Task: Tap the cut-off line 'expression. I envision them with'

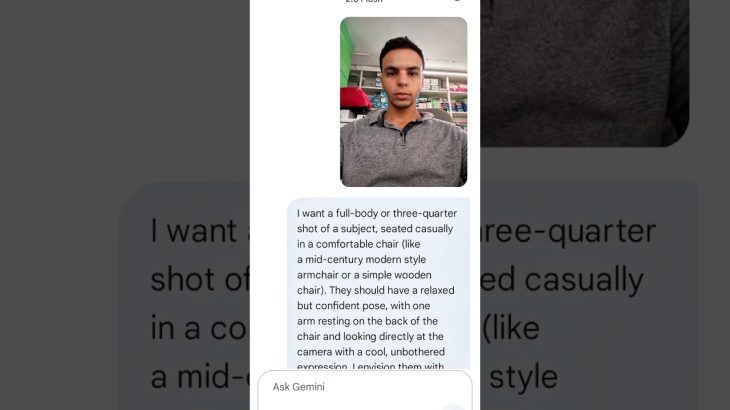Action: [370, 366]
